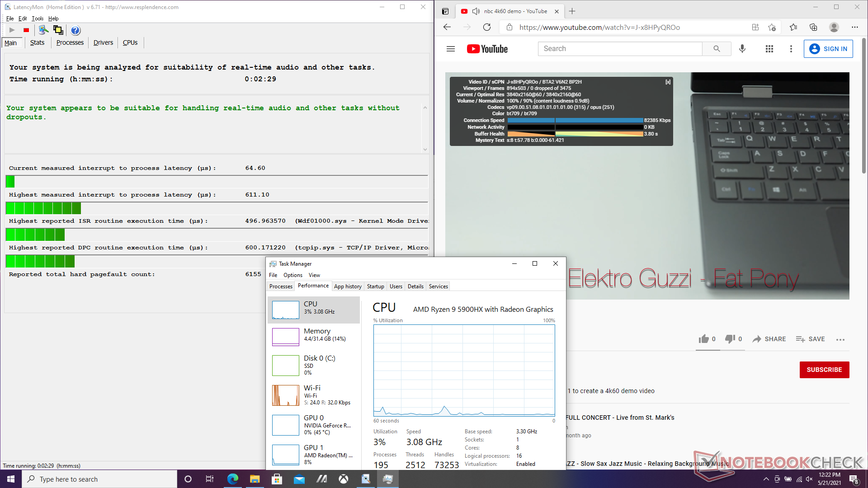The image size is (868, 488).
Task: Open Task Manager Options menu
Action: [x=292, y=275]
